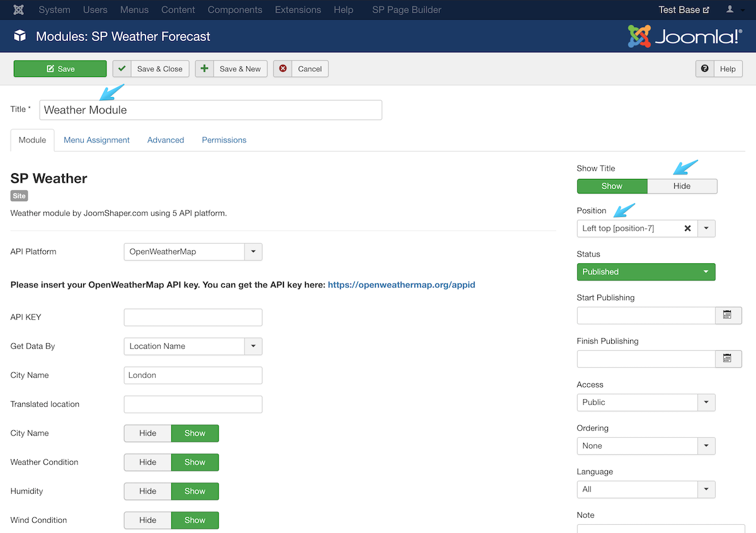Image resolution: width=756 pixels, height=533 pixels.
Task: Set Humidity to Show
Action: click(x=195, y=491)
